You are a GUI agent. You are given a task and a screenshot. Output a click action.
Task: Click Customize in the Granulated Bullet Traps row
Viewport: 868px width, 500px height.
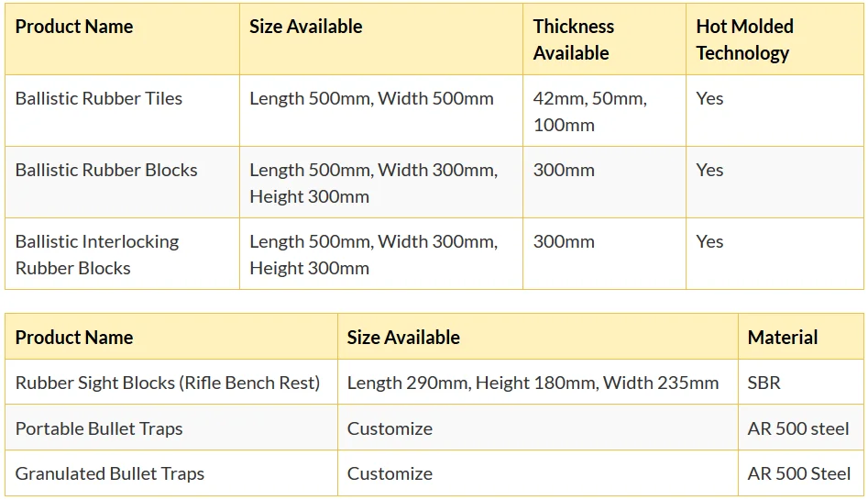pos(390,474)
